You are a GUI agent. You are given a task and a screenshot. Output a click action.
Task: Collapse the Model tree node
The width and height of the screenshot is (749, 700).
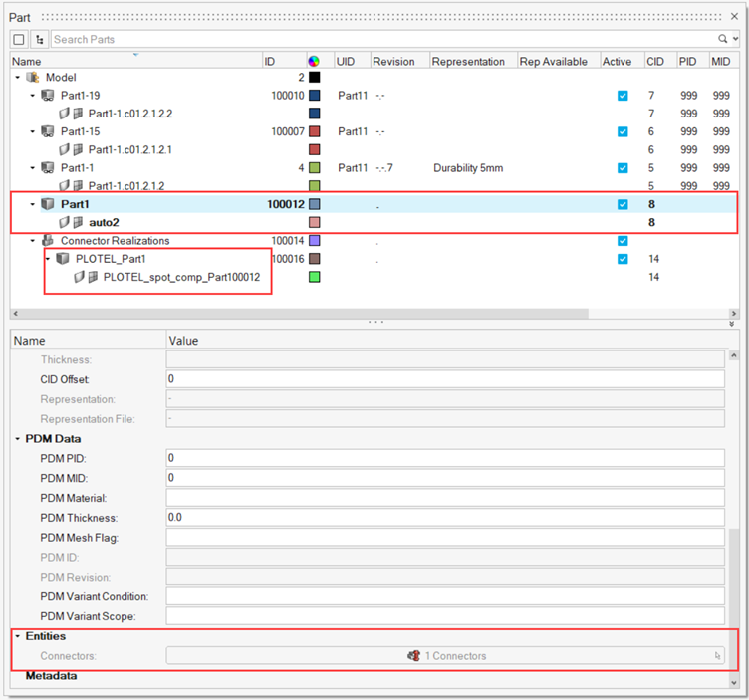coord(18,78)
